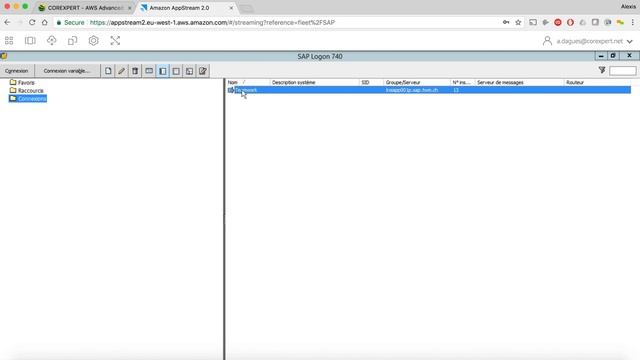Viewport: 640px width, 360px height.
Task: Close the COREXPERT browser tab
Action: pyautogui.click(x=129, y=8)
